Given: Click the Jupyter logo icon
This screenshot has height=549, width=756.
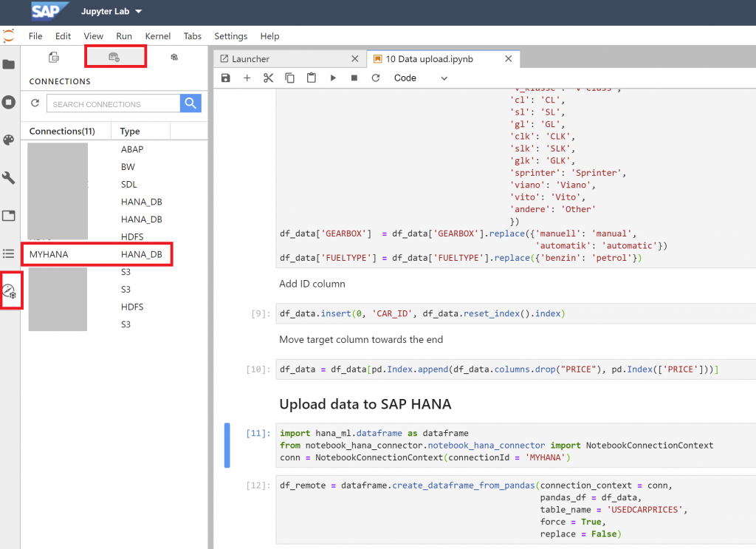Looking at the screenshot, I should [x=9, y=35].
